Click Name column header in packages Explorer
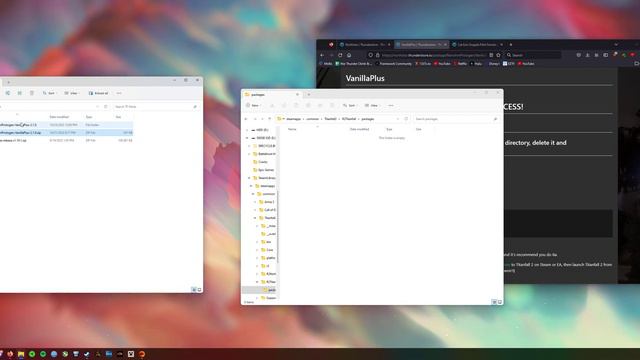The image size is (640, 360). click(x=292, y=129)
